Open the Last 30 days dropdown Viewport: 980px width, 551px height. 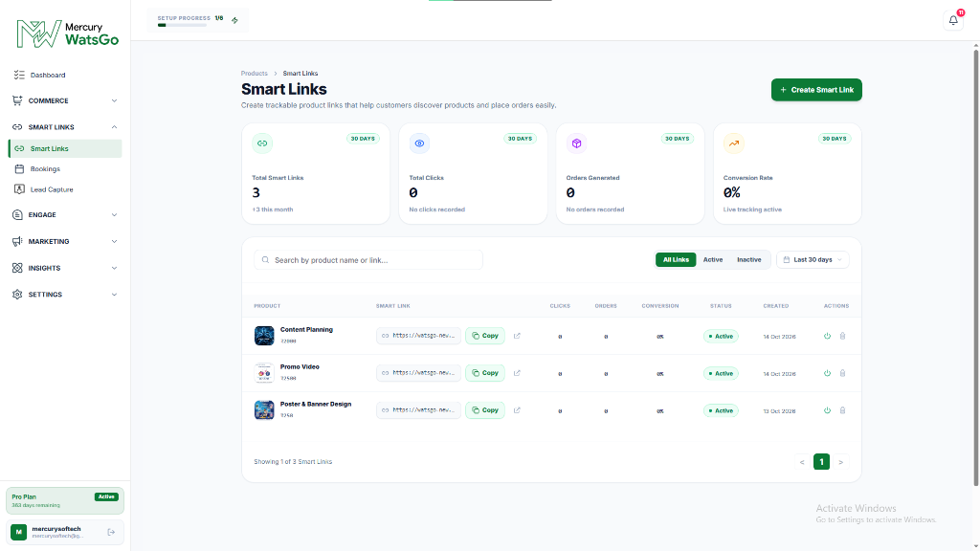click(x=813, y=260)
